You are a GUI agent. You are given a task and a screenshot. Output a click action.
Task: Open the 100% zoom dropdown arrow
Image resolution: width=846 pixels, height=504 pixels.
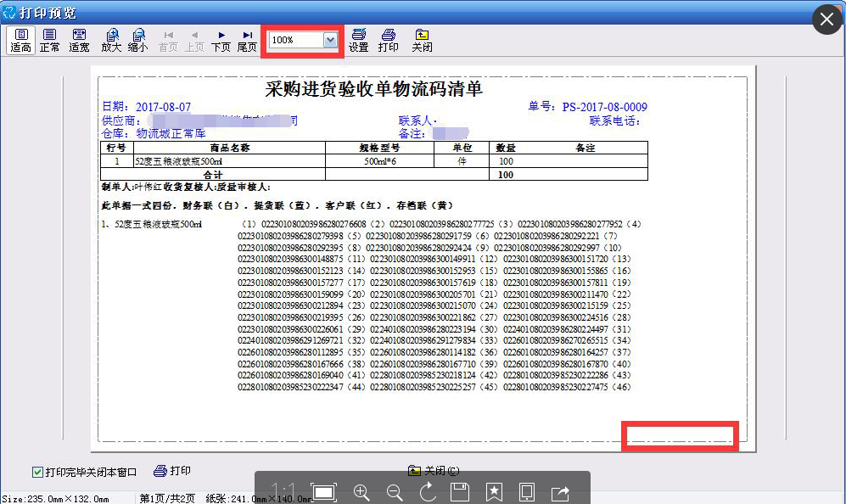tap(330, 40)
